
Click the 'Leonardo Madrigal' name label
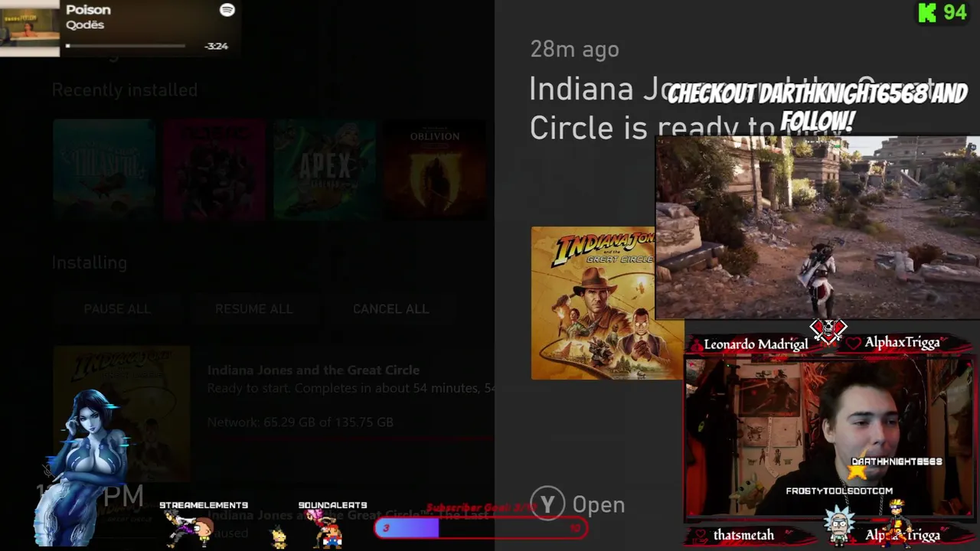(x=756, y=344)
